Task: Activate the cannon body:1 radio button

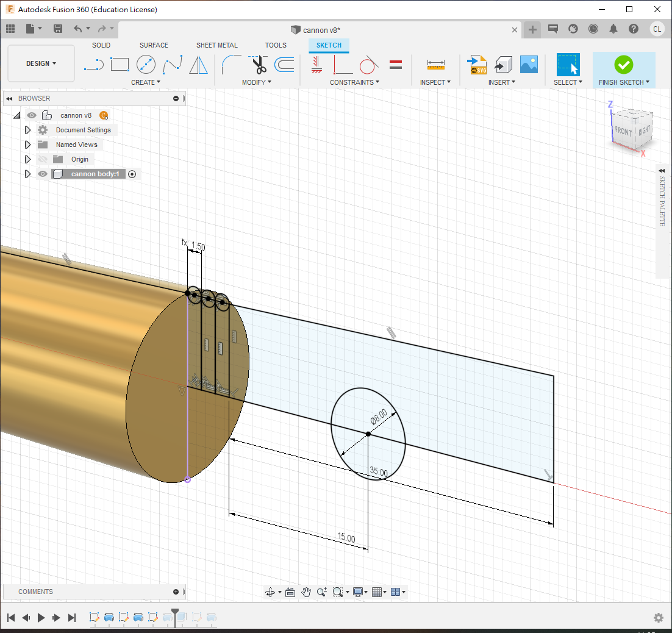Action: click(x=132, y=174)
